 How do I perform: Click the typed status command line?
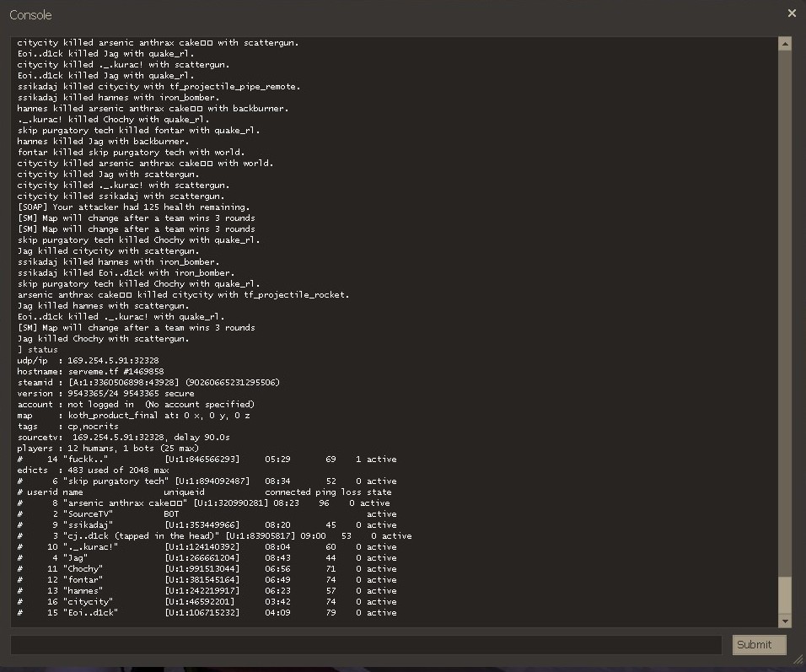[38, 350]
